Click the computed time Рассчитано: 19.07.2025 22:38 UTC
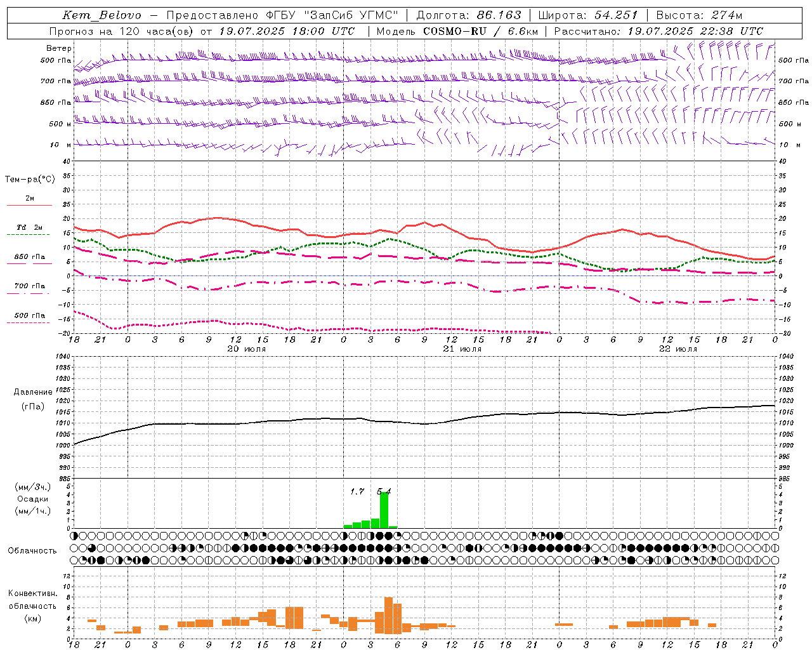 tap(658, 31)
